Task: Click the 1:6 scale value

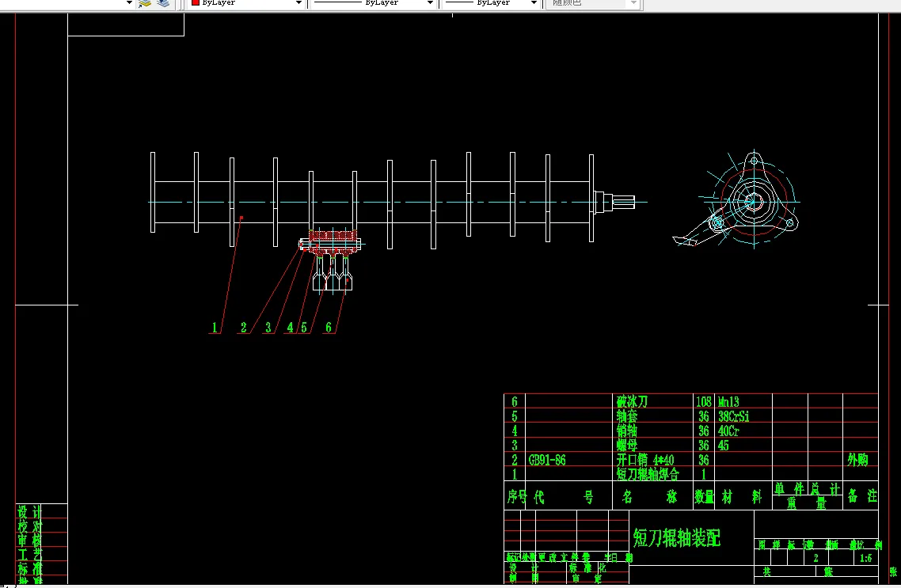Action: (x=865, y=558)
